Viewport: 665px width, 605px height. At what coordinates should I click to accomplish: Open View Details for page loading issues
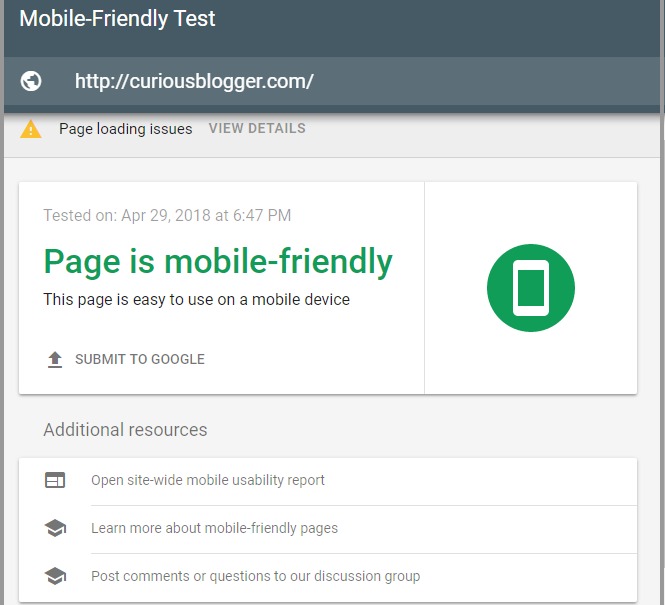(x=257, y=128)
